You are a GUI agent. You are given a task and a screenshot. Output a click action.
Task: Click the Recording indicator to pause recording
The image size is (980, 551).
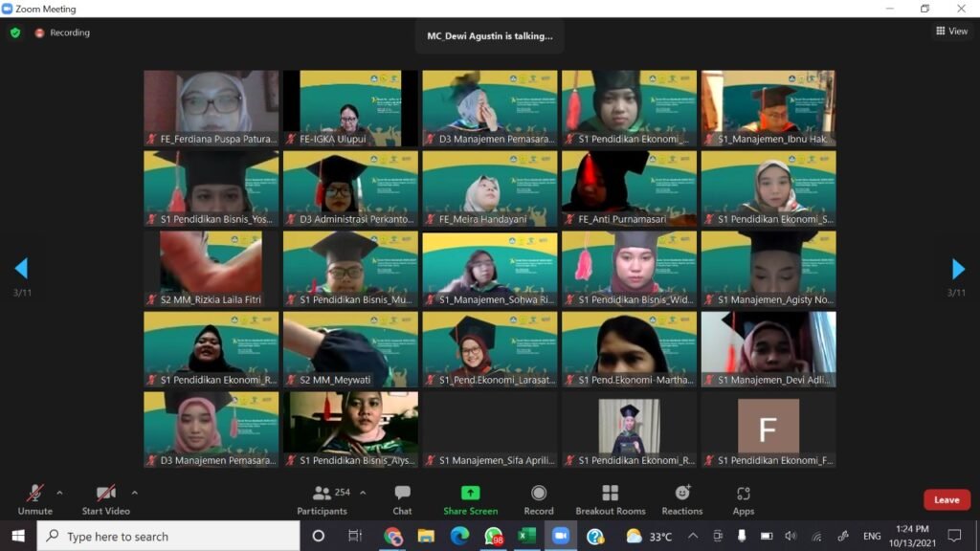(38, 32)
